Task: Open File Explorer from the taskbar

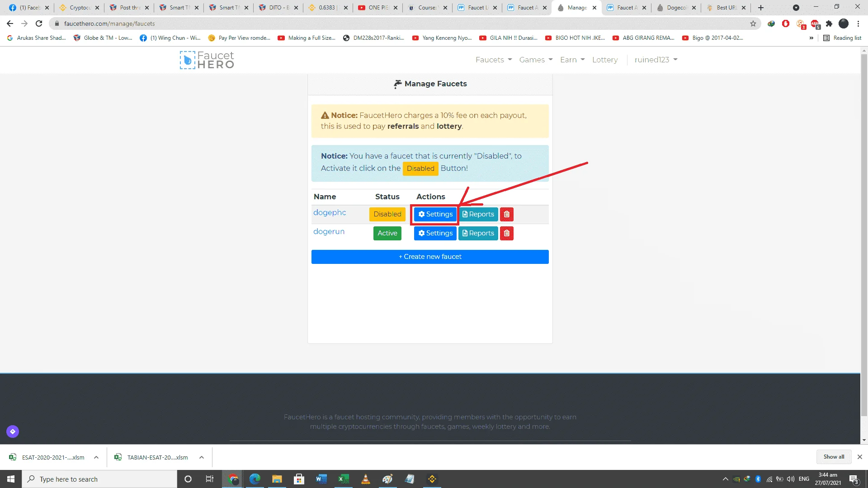Action: (277, 479)
